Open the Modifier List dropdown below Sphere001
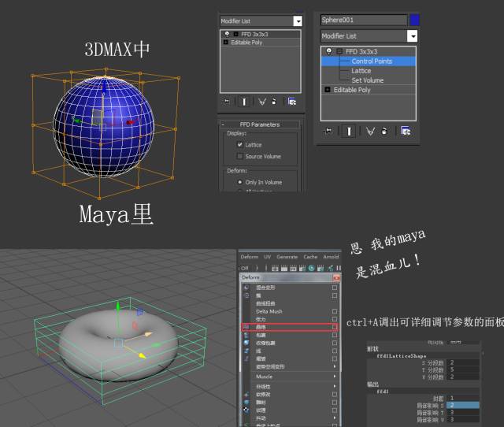This screenshot has width=504, height=427. click(x=412, y=36)
